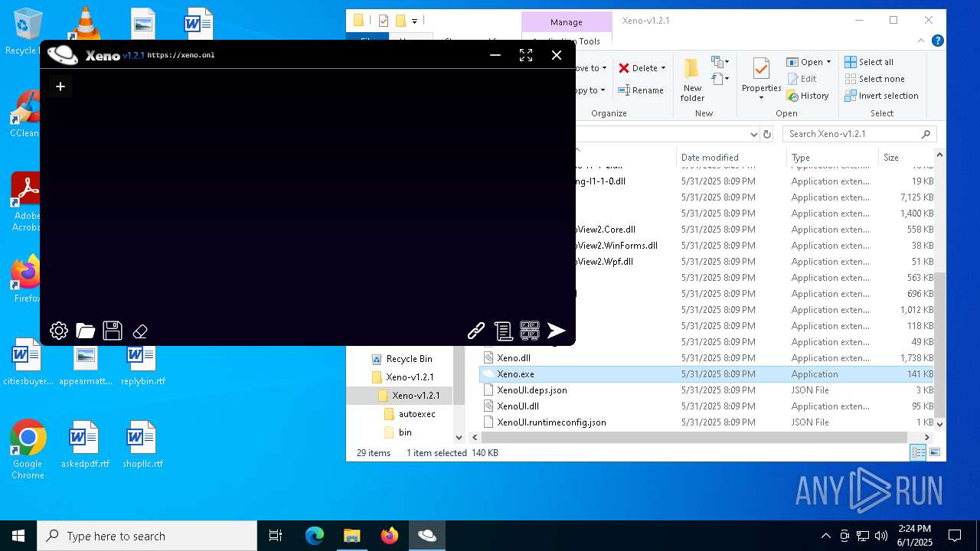Open Easy access dropdown icon
This screenshot has width=980, height=551.
[719, 79]
